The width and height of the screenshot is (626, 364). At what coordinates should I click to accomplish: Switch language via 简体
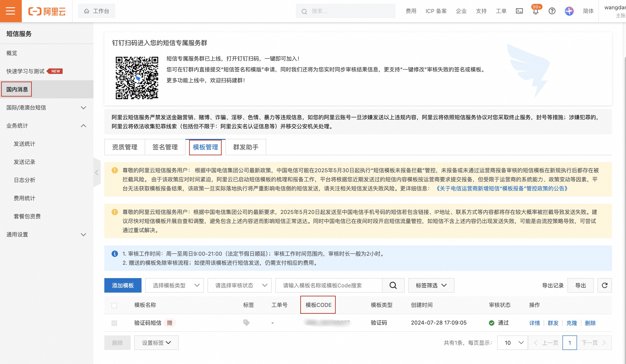tap(588, 11)
